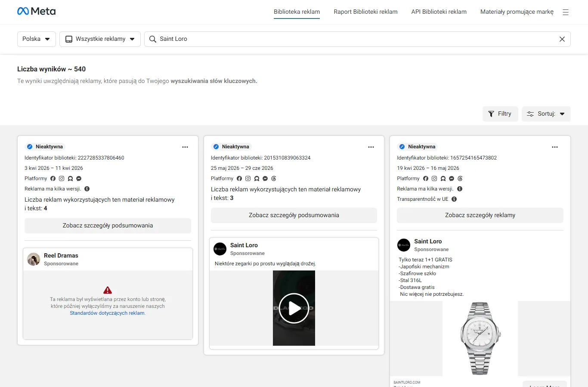Viewport: 588px width, 387px height.
Task: Click the 'wyszukiwania słów kluczowych.' bold text
Action: tap(214, 81)
